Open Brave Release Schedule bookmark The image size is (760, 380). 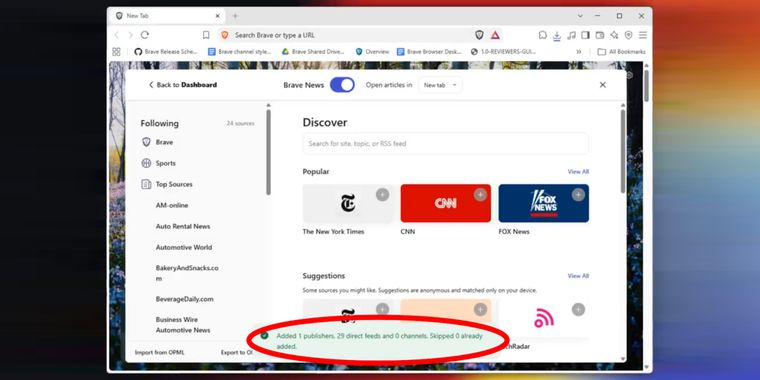click(166, 51)
